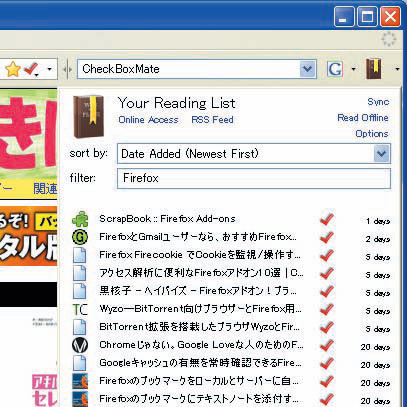Close the browser window

coord(390,16)
